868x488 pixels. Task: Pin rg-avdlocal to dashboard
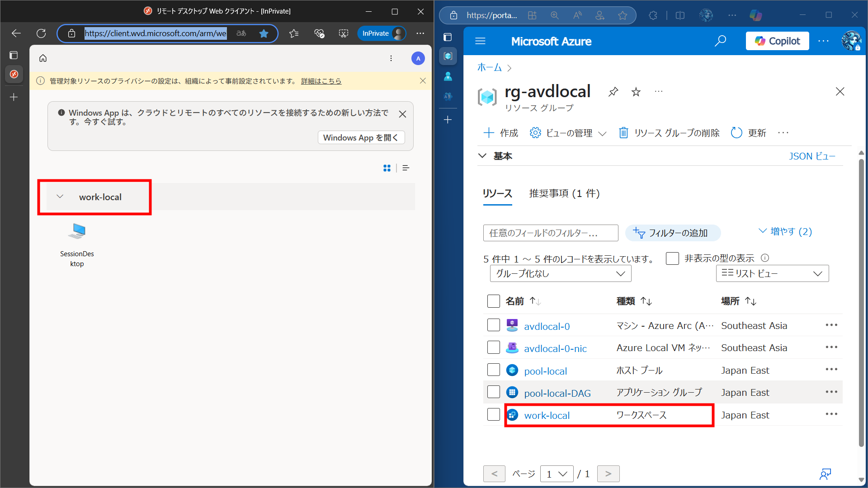(x=613, y=92)
